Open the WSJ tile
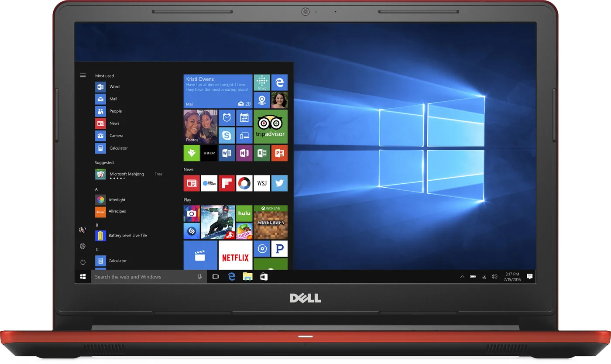This screenshot has width=611, height=364. click(262, 183)
